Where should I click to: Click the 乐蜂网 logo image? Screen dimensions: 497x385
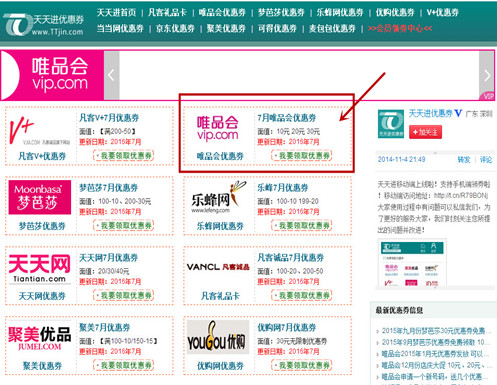(219, 198)
